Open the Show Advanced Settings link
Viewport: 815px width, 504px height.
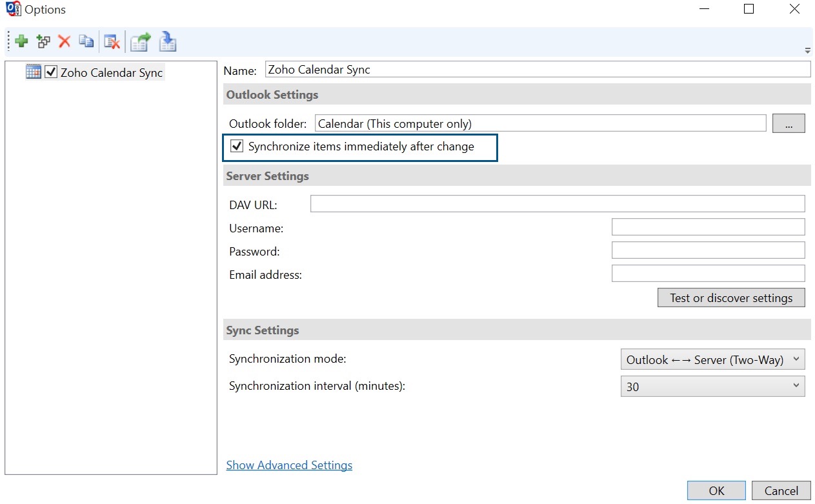(289, 465)
